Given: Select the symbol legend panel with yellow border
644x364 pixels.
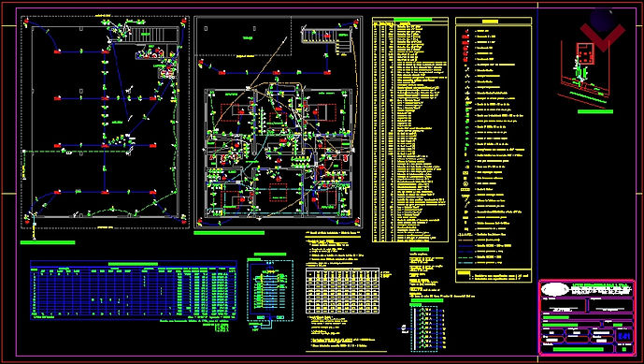Looking at the screenshot, I should [494, 150].
